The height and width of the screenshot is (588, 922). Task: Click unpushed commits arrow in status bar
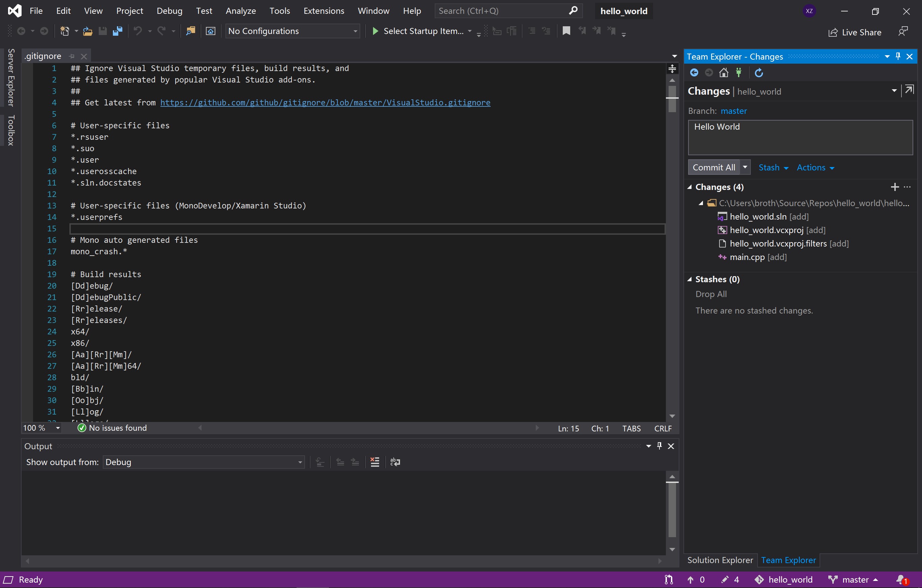pyautogui.click(x=690, y=580)
